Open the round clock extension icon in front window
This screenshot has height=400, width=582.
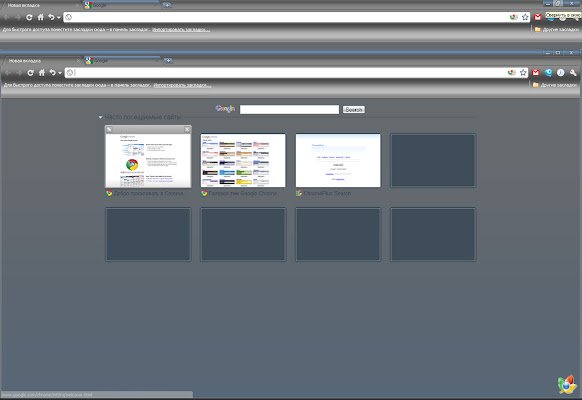pos(560,73)
